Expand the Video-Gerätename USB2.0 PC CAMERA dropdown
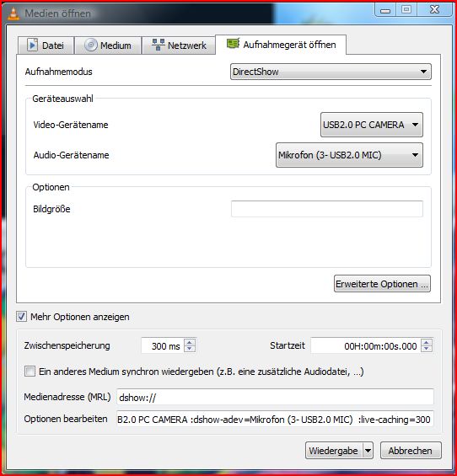 (372, 125)
